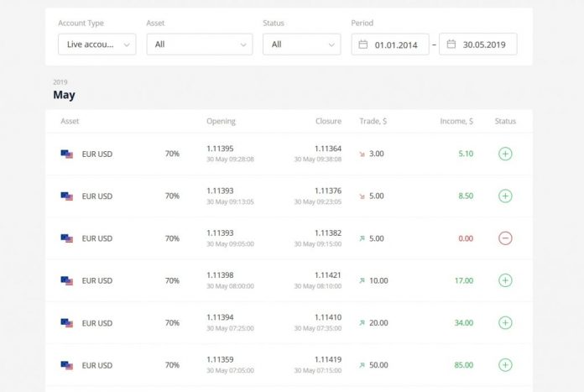The height and width of the screenshot is (392, 584).
Task: Expand the Asset filter dropdown
Action: (x=199, y=44)
